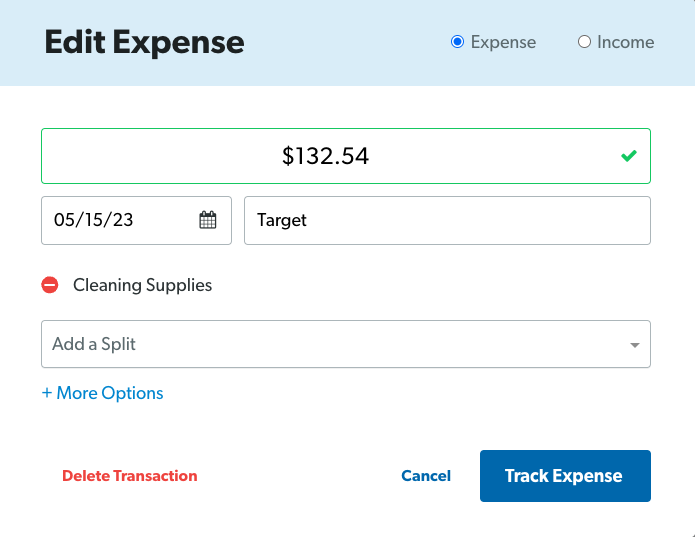Click the date field showing 05/15/23

point(137,220)
